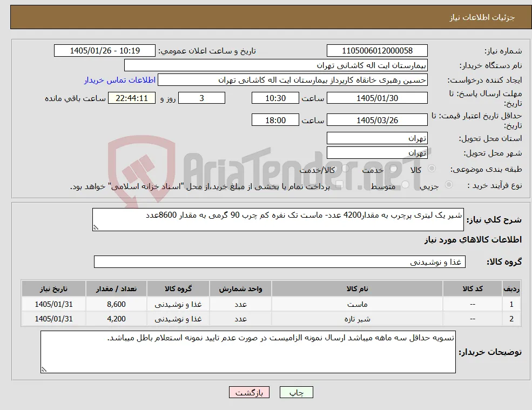Click the need date in the شیر تازه row
Screen dimensions: 532x410
(53, 319)
